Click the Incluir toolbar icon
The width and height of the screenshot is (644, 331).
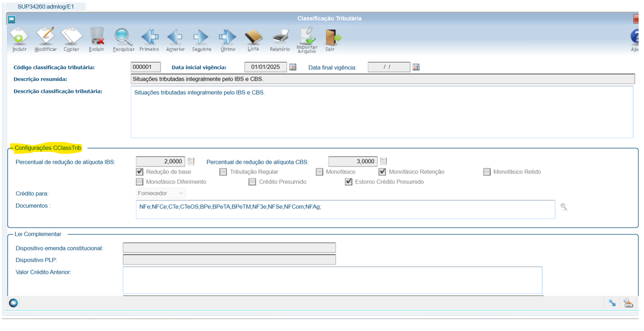coord(19,37)
